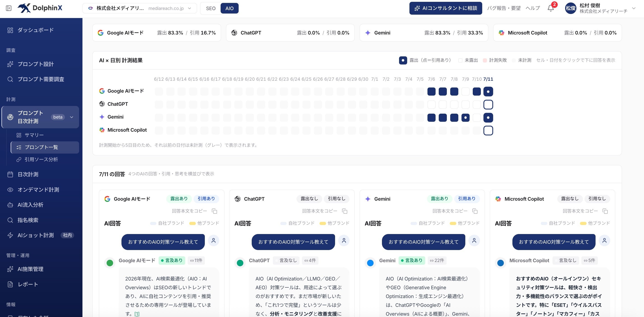Select Gemini cell for 7/11
The image size is (644, 317).
[x=488, y=118]
